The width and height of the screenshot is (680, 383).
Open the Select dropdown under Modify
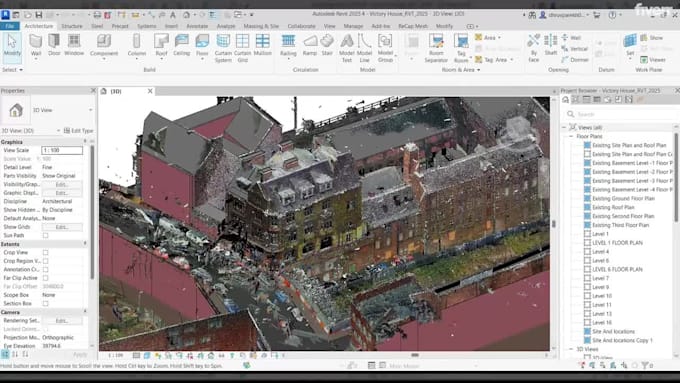point(12,69)
